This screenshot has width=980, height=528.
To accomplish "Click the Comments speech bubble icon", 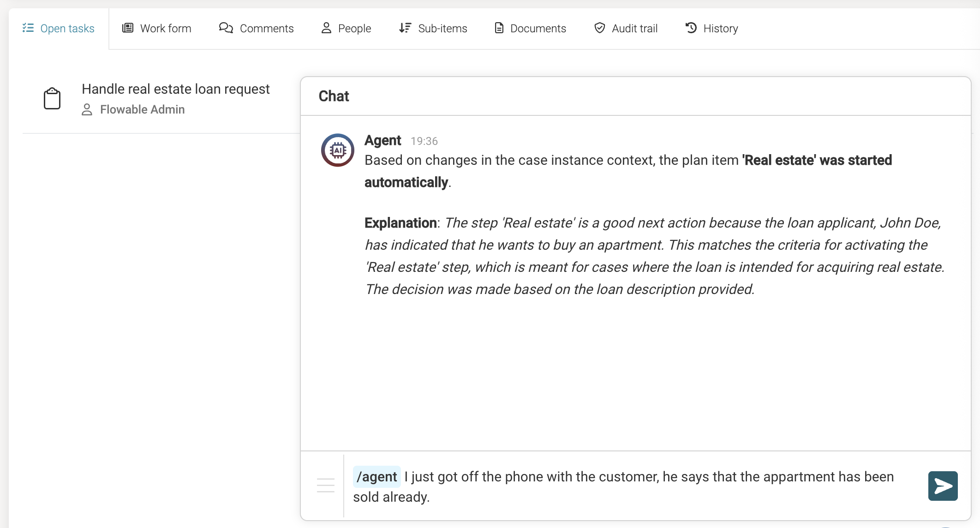I will coord(226,28).
